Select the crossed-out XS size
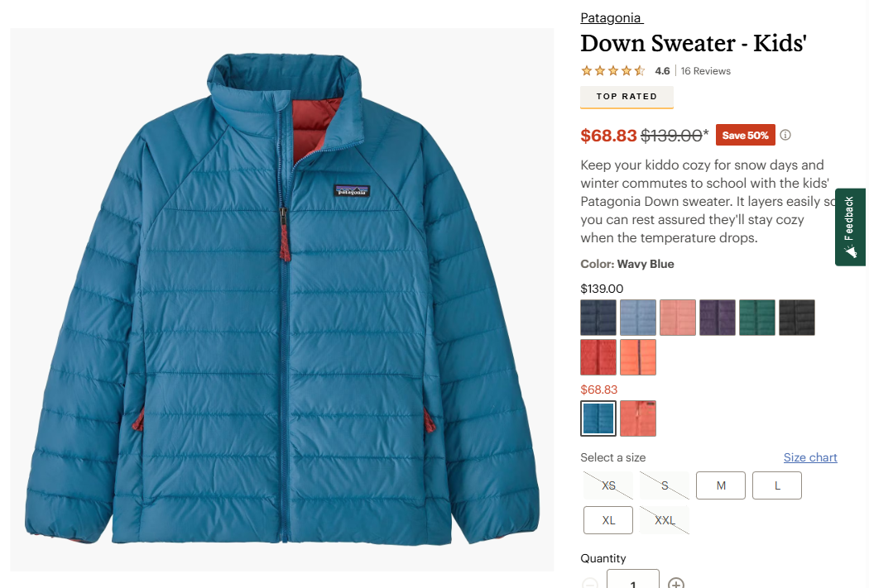The image size is (869, 588). coord(608,485)
